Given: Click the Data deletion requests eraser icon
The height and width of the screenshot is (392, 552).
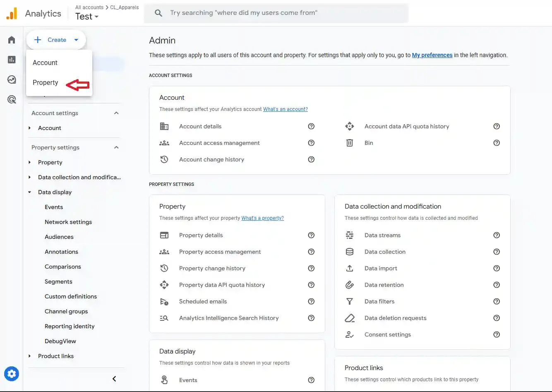Looking at the screenshot, I should pos(350,318).
